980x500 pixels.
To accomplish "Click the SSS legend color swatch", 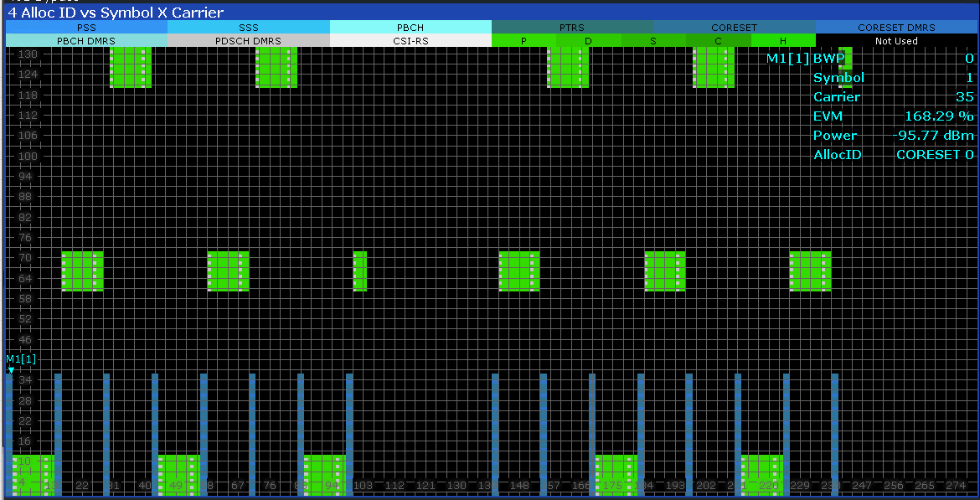I will point(249,28).
